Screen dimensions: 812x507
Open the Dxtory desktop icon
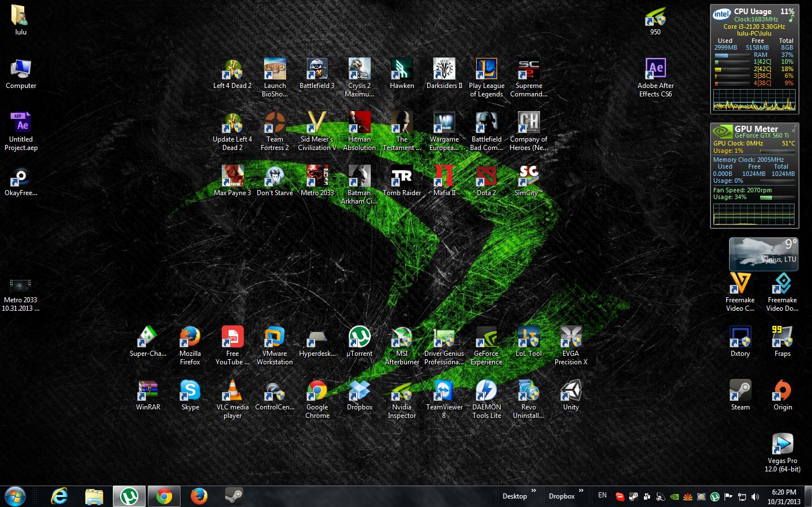pos(740,342)
